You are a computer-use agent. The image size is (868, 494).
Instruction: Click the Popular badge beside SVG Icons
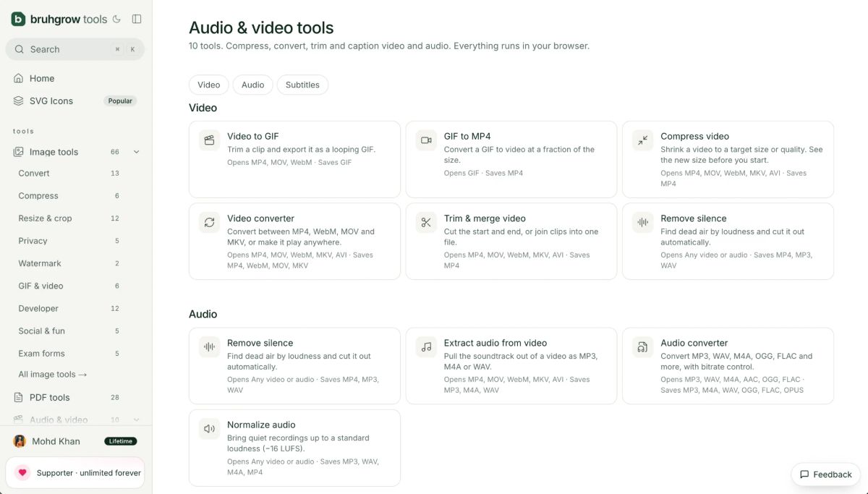[x=120, y=101]
